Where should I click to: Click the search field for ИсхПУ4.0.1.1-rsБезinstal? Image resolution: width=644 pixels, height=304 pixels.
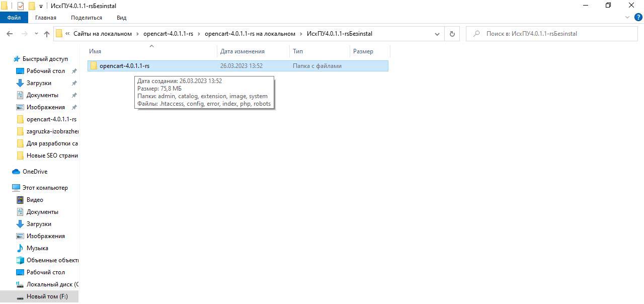(x=553, y=34)
